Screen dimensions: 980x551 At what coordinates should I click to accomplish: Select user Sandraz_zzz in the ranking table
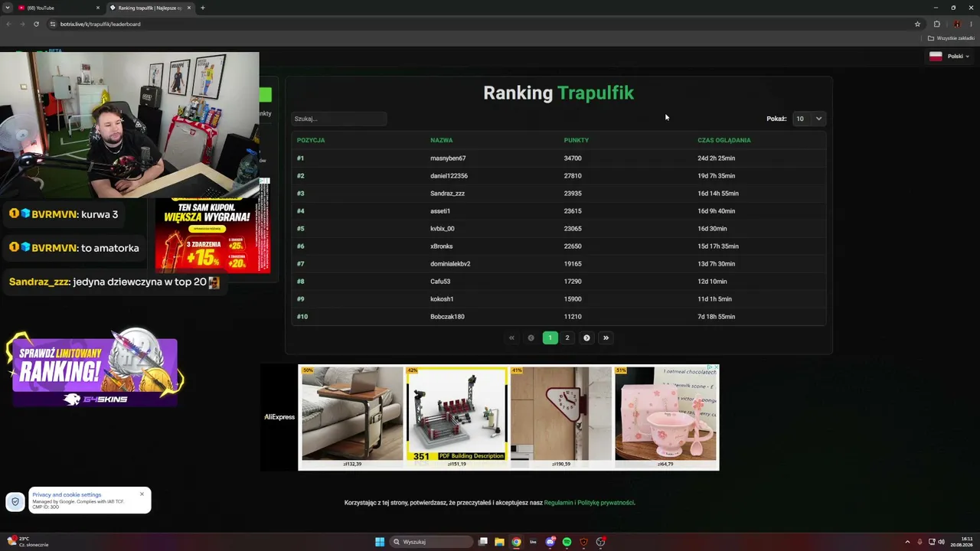coord(447,194)
